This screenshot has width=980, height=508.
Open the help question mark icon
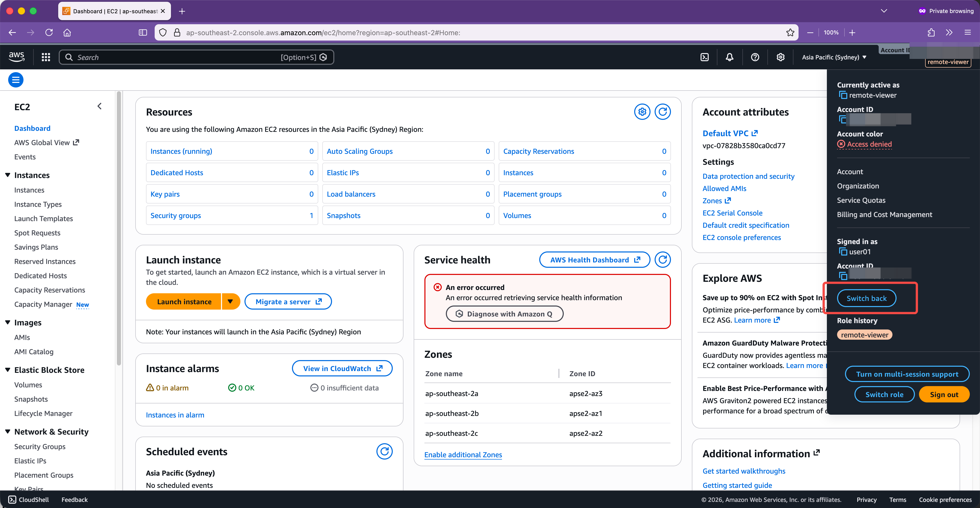pyautogui.click(x=755, y=57)
